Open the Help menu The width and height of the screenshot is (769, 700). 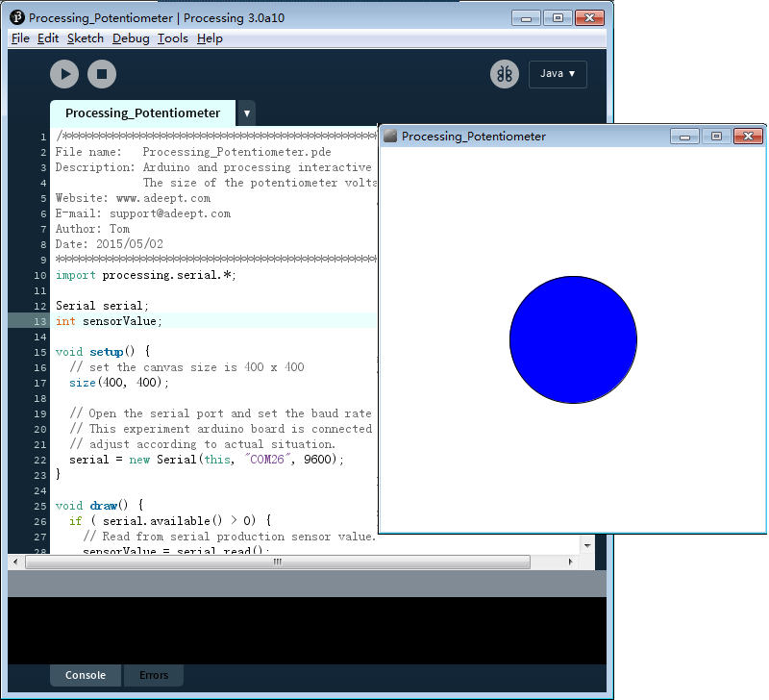210,38
